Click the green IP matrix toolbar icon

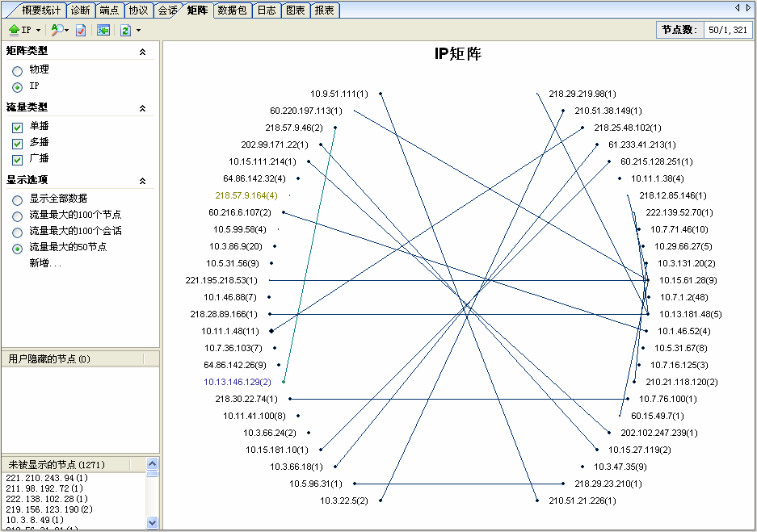(14, 30)
